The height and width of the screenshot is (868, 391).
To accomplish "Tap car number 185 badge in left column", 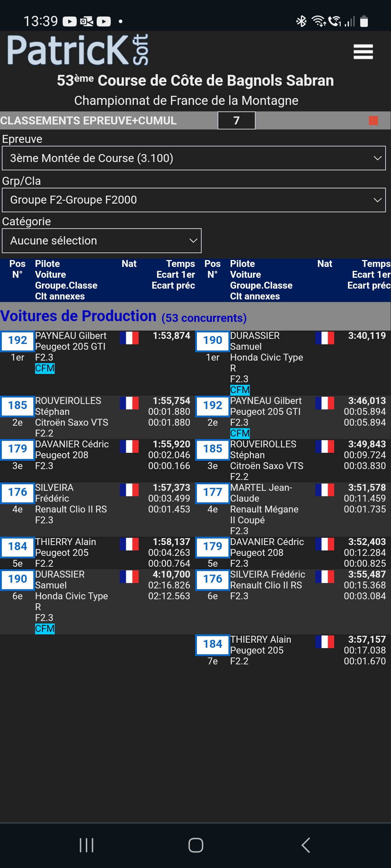I will pos(18,405).
